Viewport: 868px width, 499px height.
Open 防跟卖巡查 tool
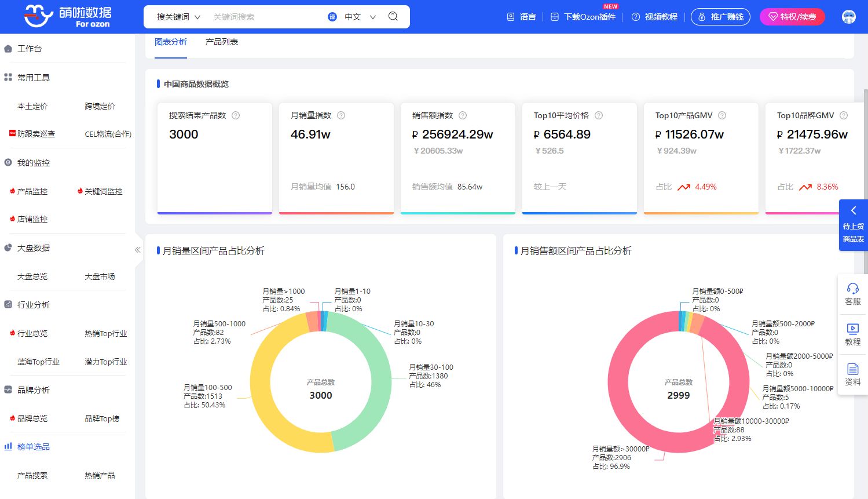pyautogui.click(x=36, y=134)
